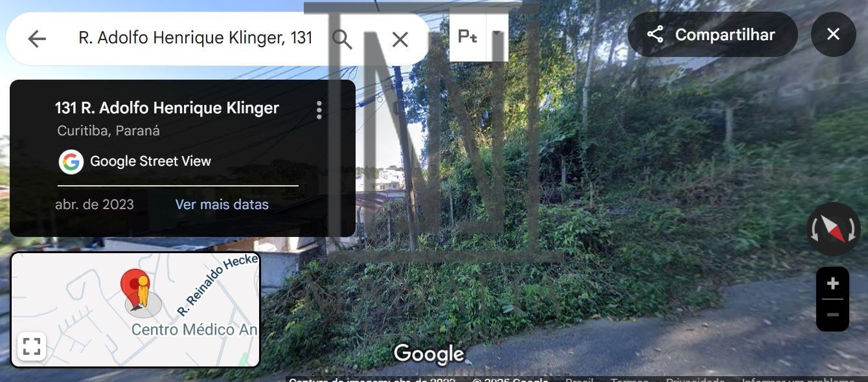
Task: Open the Pt language dropdown arrow
Action: (x=497, y=36)
